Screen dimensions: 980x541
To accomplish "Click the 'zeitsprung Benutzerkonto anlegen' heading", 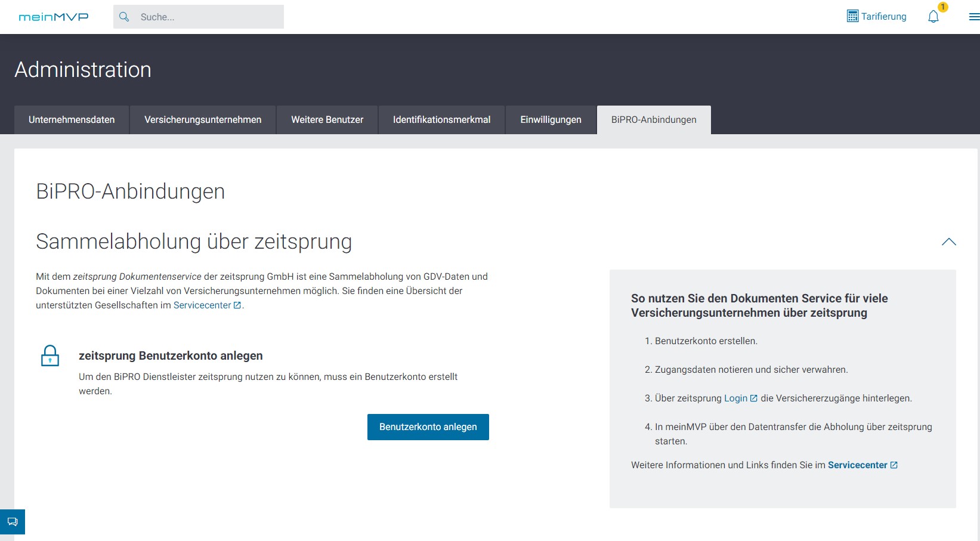I will pos(171,355).
